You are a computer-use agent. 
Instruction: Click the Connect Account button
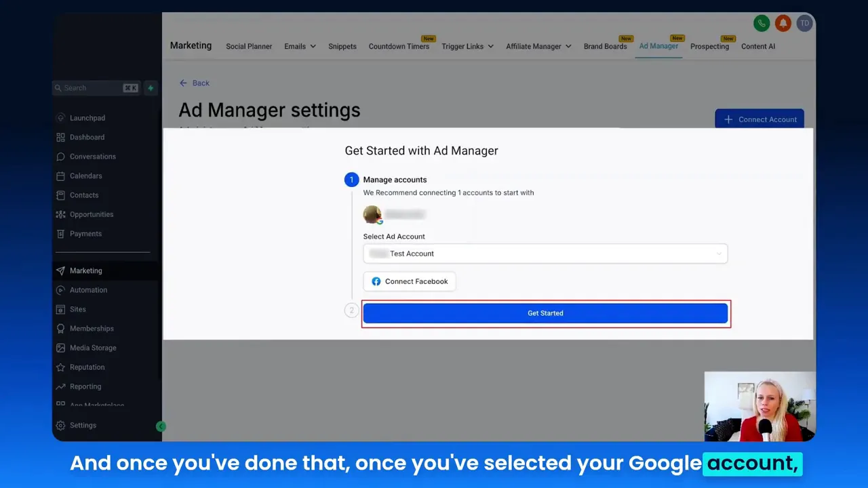click(x=759, y=119)
